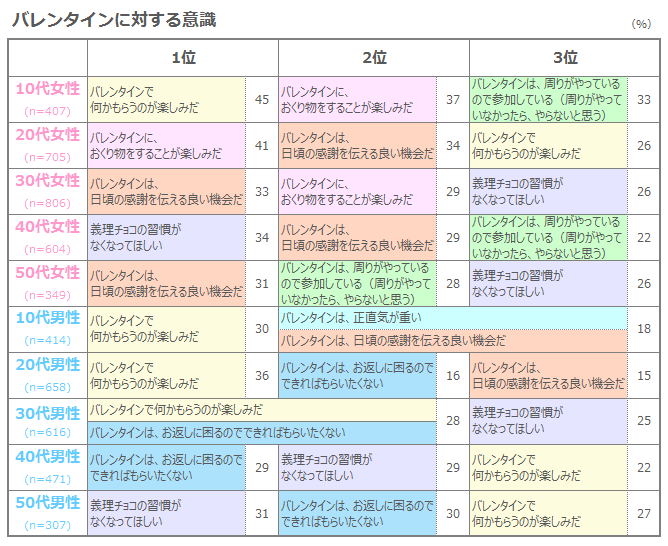
Task: Click value 34 in 40代女性 row
Action: [262, 238]
